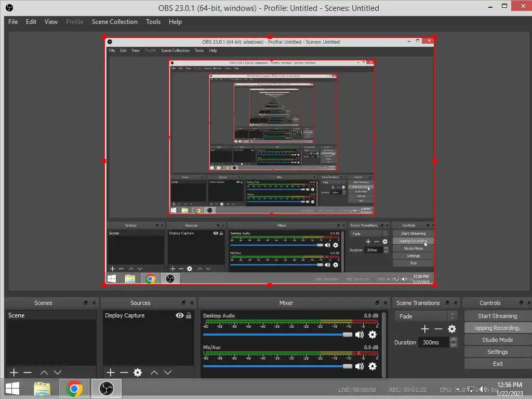Open Settings from Controls panel
The width and height of the screenshot is (532, 399).
pos(497,352)
